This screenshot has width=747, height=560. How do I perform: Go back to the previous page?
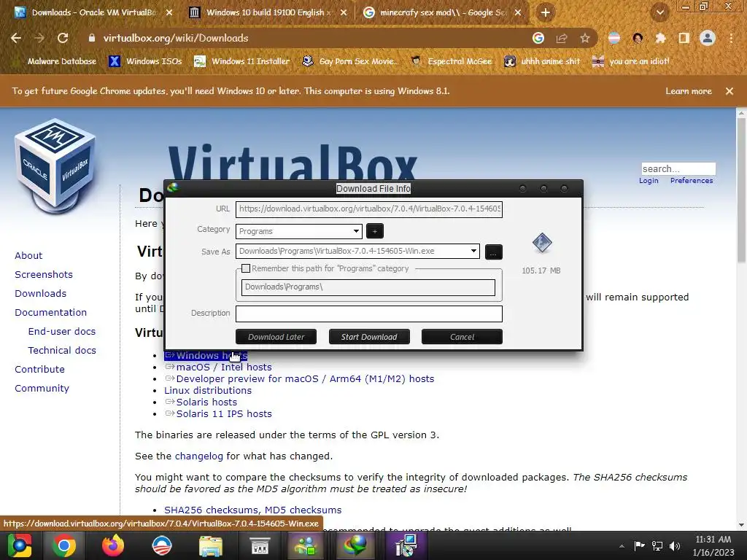16,38
